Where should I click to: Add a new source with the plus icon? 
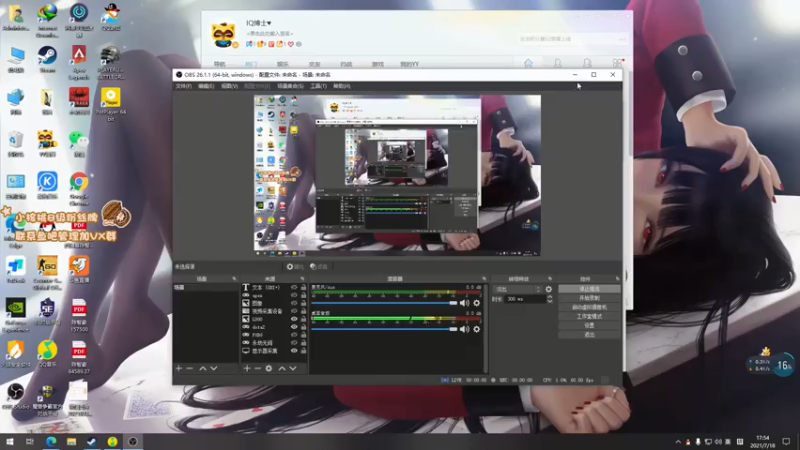tap(247, 368)
